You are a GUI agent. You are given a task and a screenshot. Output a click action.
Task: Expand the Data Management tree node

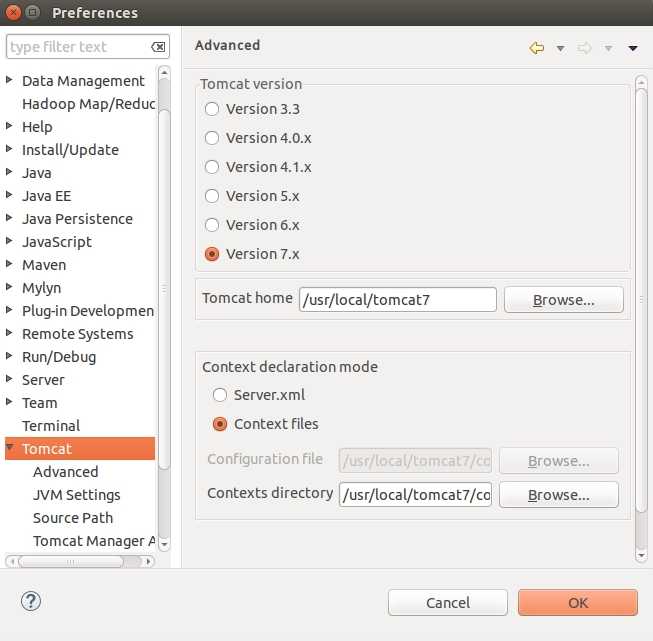(9, 80)
